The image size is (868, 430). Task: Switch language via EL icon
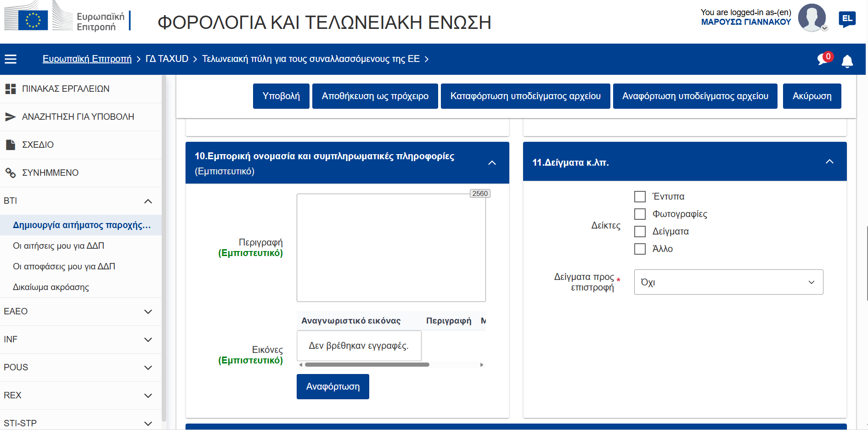pos(847,19)
